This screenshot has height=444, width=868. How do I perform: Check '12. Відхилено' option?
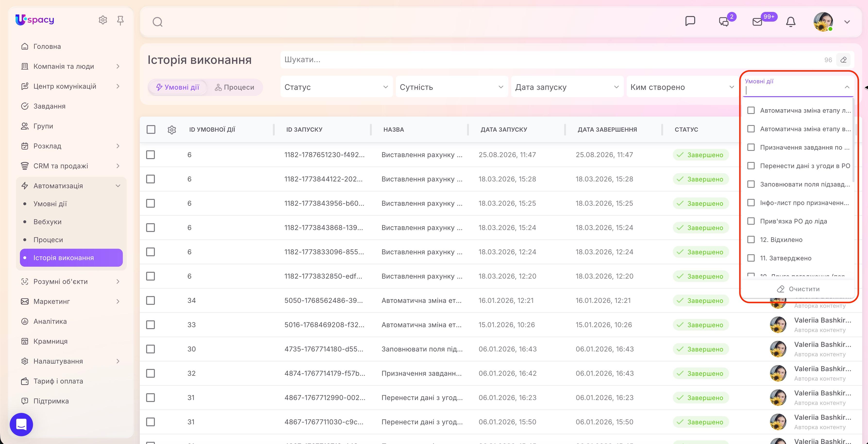tap(751, 239)
